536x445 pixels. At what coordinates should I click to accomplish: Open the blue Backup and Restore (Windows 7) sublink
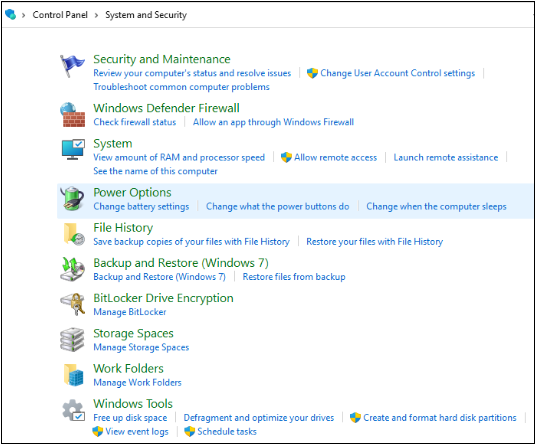[x=159, y=277]
